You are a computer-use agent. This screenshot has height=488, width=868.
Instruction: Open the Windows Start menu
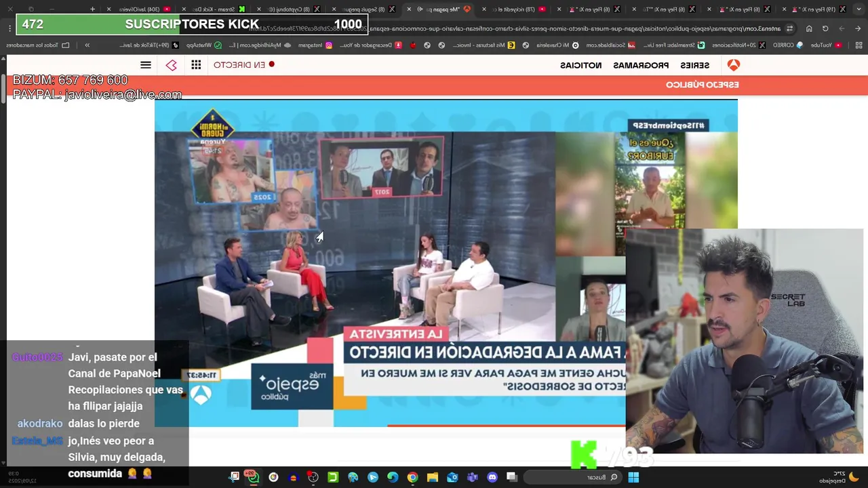click(x=633, y=477)
